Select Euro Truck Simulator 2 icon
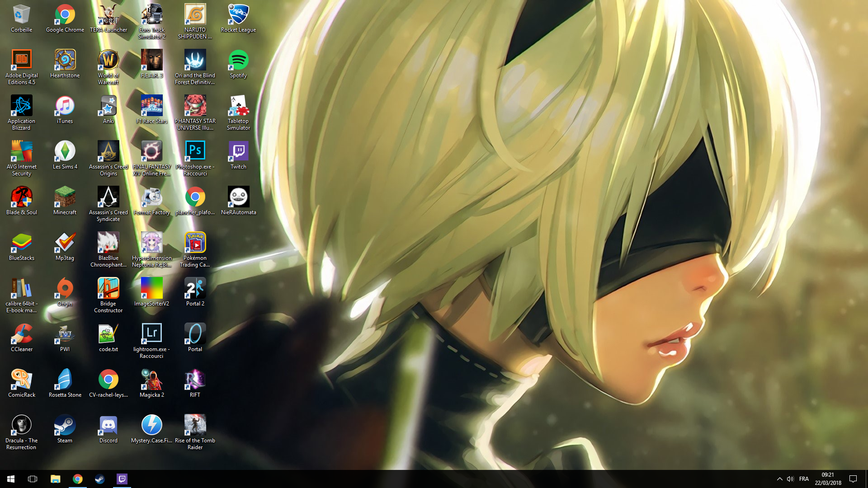The width and height of the screenshot is (868, 488). [x=152, y=22]
